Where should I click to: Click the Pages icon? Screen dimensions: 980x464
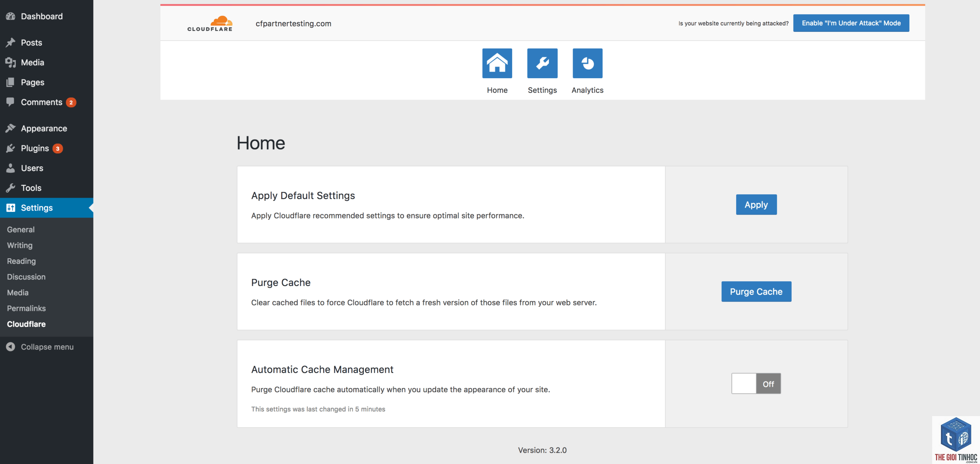10,82
